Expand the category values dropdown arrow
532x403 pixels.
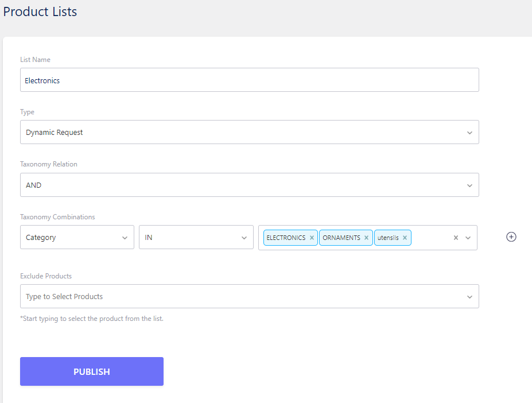[468, 238]
